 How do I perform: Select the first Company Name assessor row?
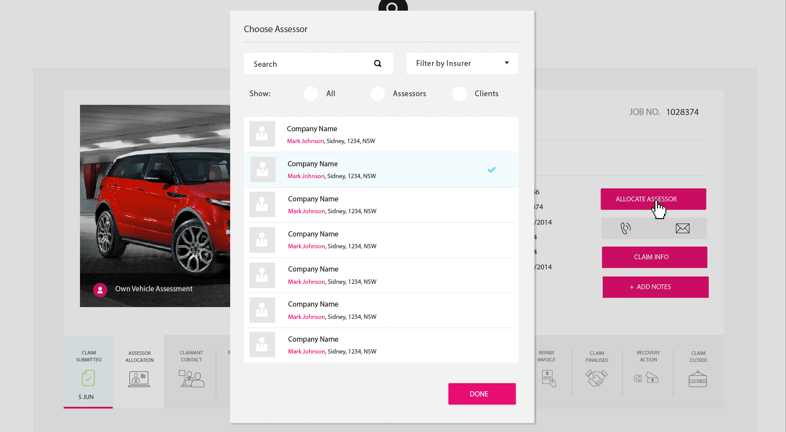[x=381, y=134]
